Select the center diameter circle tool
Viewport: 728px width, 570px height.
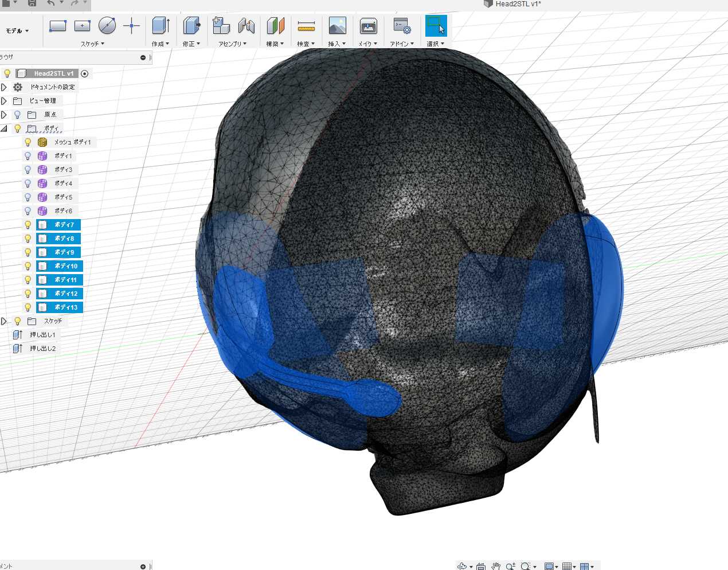coord(107,26)
